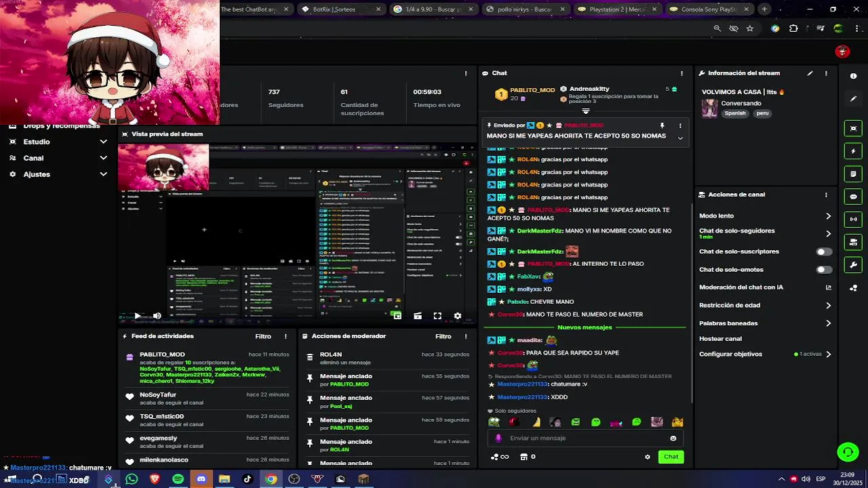Toggle the moderator actions sidebar icon
The height and width of the screenshot is (488, 868).
853,174
